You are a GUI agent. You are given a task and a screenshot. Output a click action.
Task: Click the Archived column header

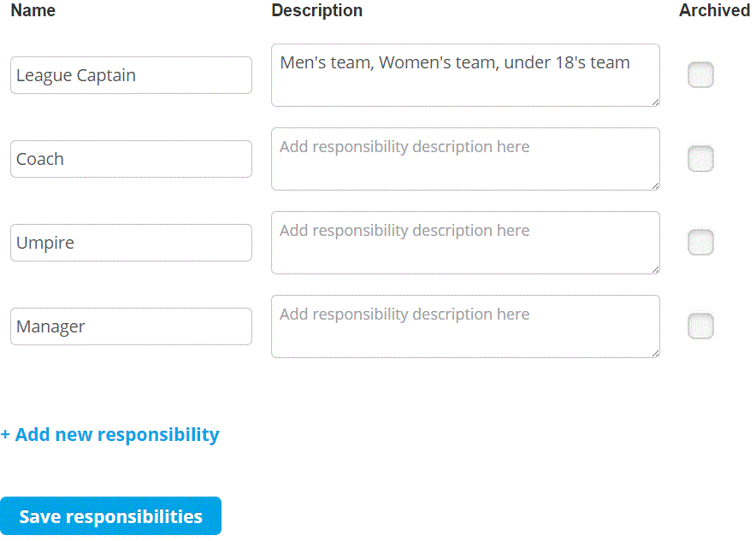point(714,10)
